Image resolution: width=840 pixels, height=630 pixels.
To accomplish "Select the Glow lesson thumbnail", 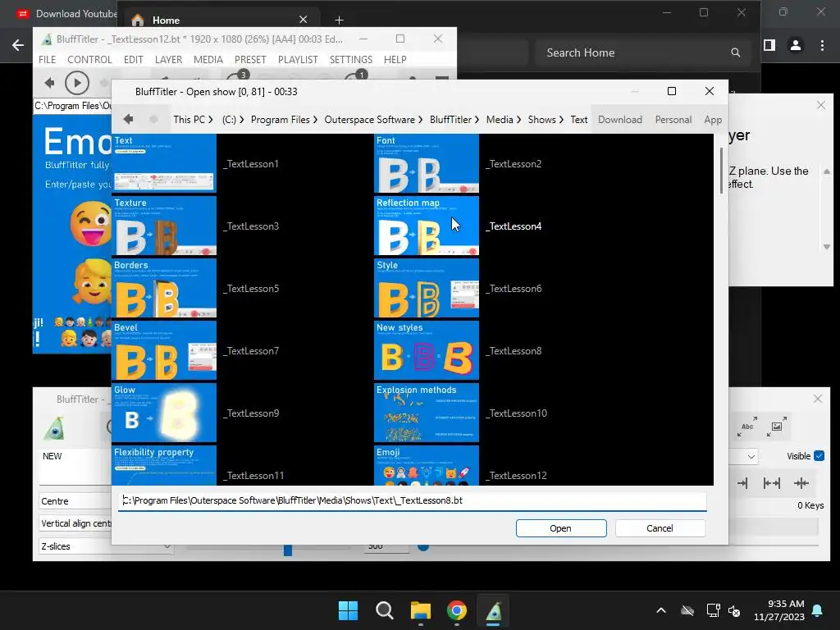I will (x=164, y=413).
